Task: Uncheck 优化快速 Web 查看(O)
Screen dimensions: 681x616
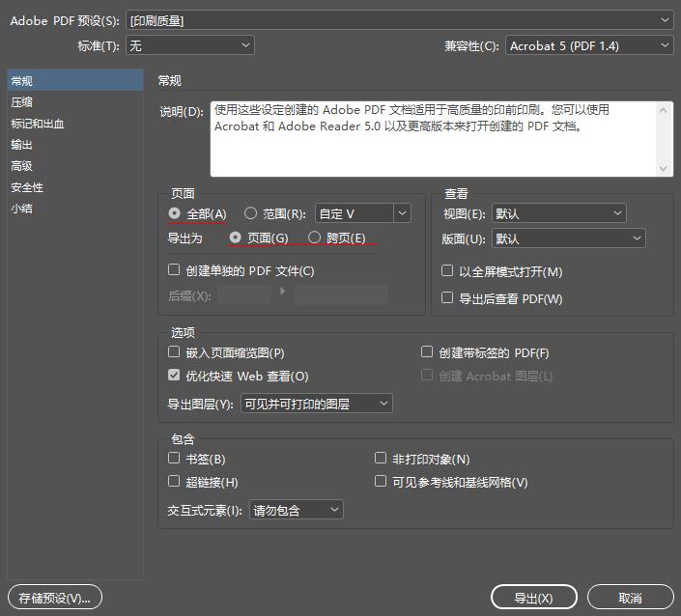Action: 174,375
